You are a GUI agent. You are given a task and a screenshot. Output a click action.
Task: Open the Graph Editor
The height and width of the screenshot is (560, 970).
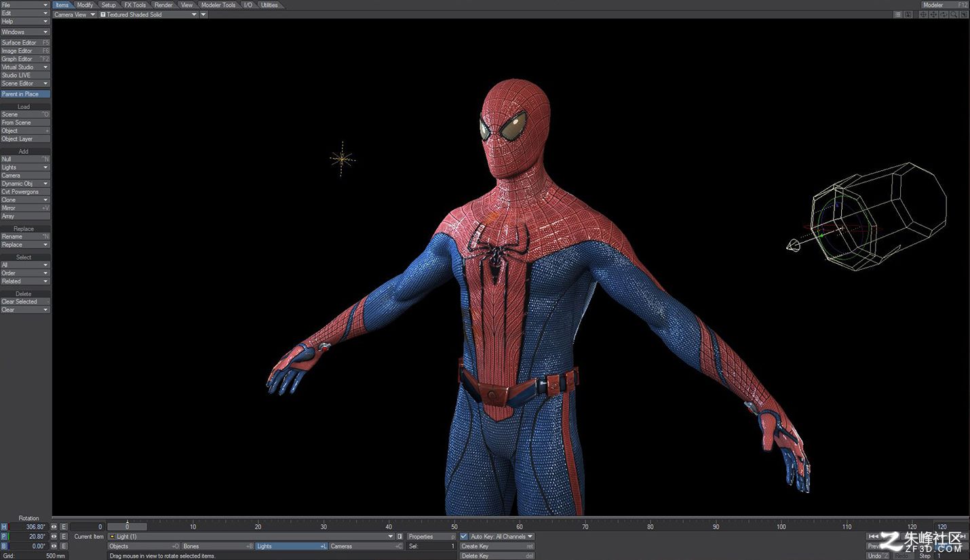tap(25, 59)
